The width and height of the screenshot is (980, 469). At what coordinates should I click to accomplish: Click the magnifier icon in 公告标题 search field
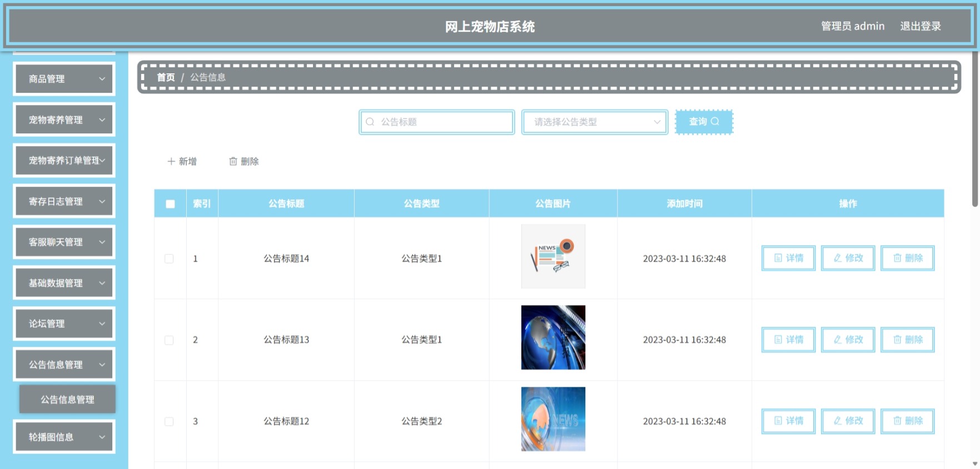pyautogui.click(x=370, y=122)
